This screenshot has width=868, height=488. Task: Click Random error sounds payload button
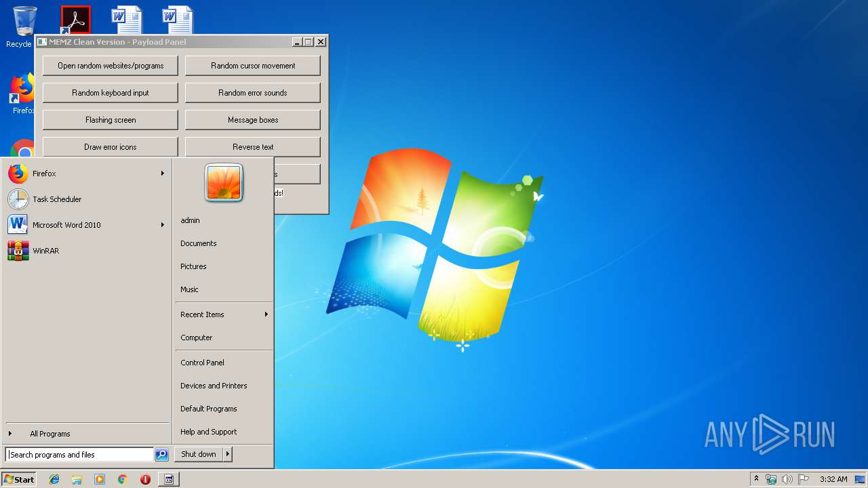point(253,93)
